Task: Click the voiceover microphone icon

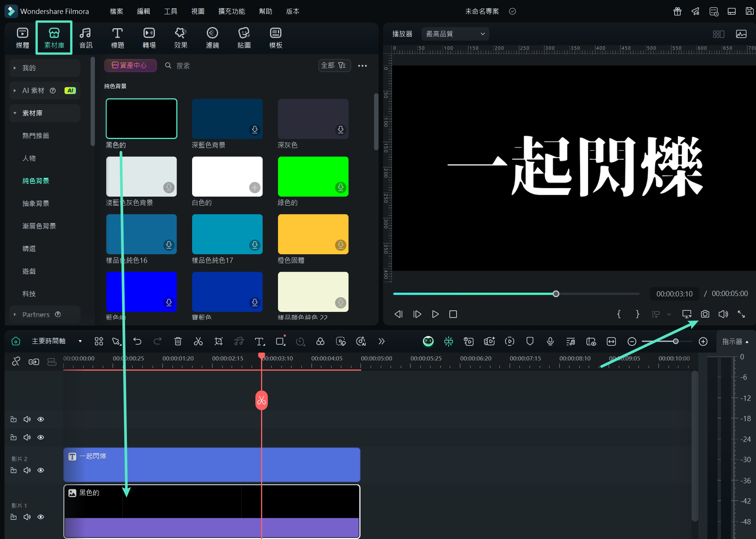Action: point(550,341)
